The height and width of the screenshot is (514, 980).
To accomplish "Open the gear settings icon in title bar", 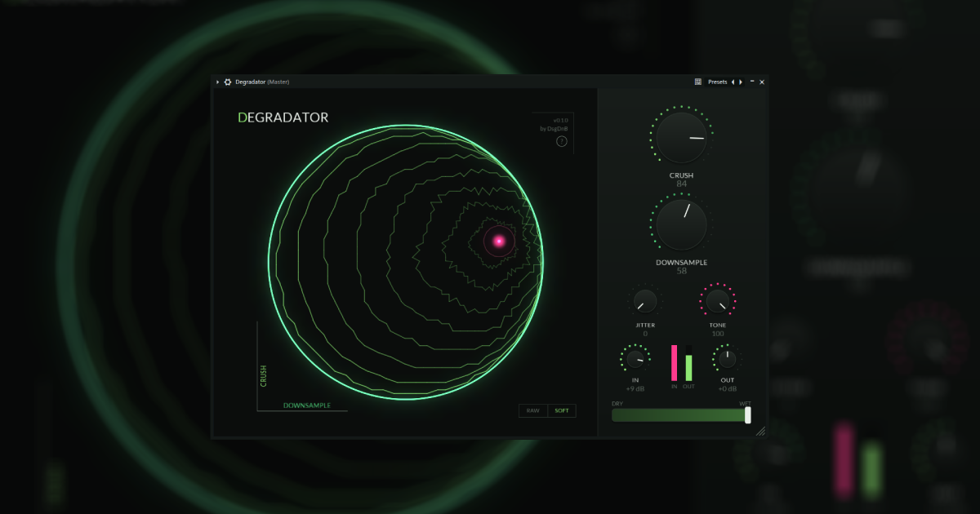I will tap(228, 82).
